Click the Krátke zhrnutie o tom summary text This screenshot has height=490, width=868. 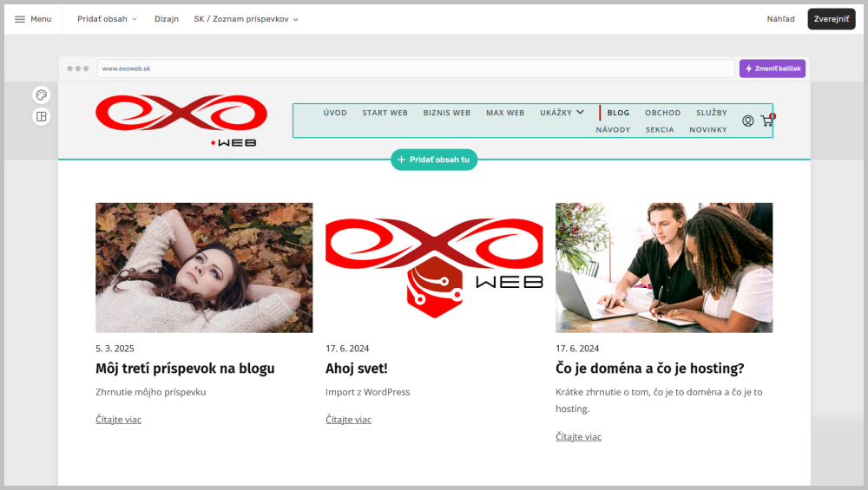click(659, 401)
